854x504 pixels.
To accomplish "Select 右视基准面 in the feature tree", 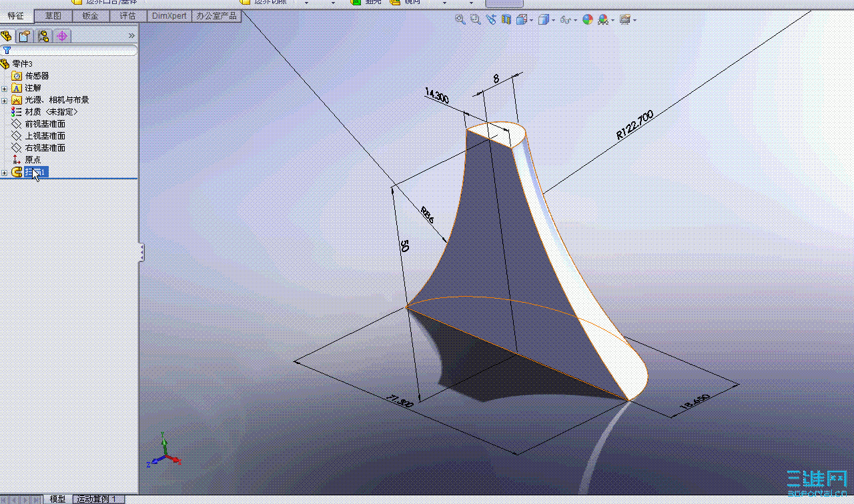I will (x=45, y=148).
